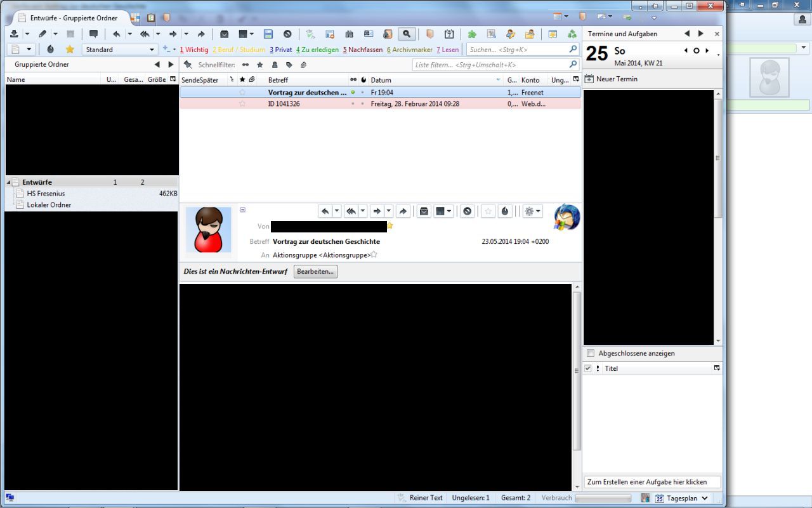The image size is (812, 508).
Task: Select the 'Entwürfe - Gruppierte Ordner' tab
Action: [x=73, y=18]
